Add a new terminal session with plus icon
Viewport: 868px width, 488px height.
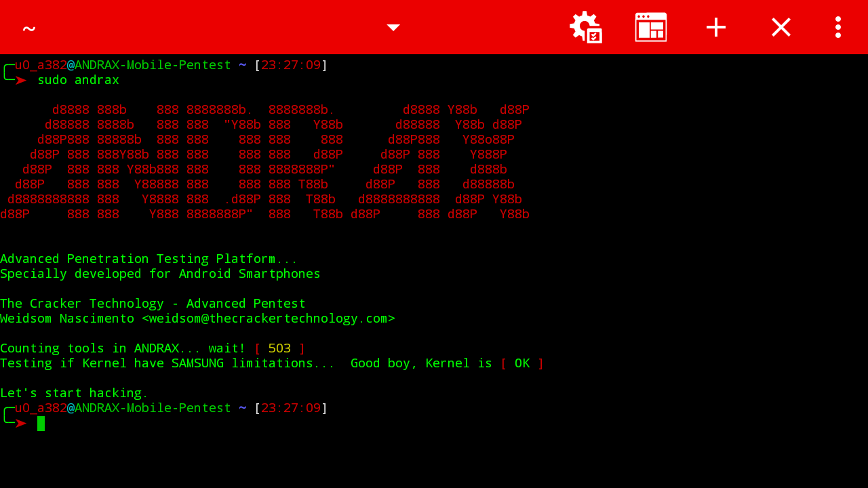716,27
